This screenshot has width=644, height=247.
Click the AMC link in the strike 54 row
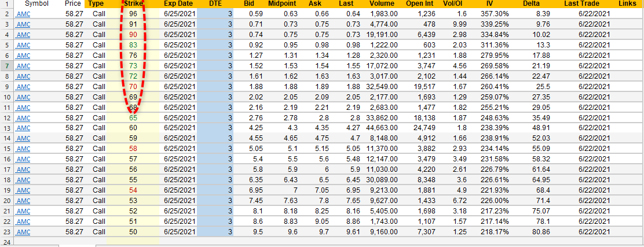click(23, 191)
